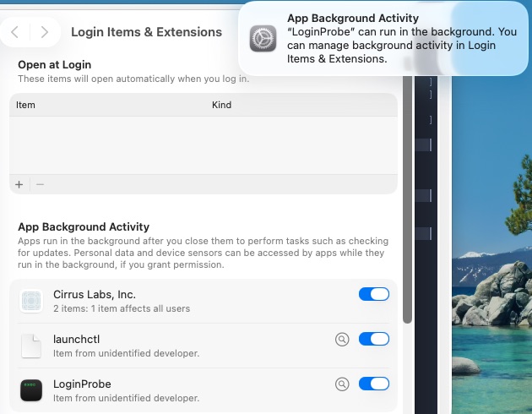Switch off LoginProbe background toggle

click(374, 384)
